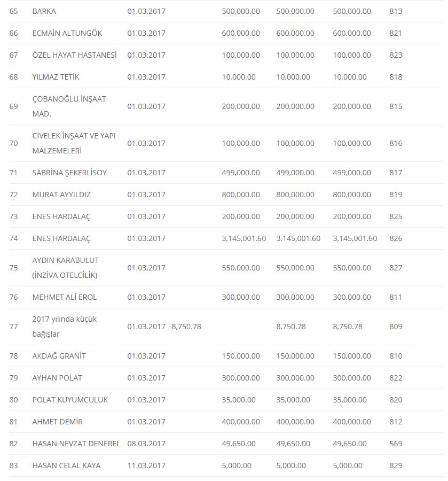This screenshot has width=448, height=481.
Task: Click the BARKA donor name cell
Action: click(x=44, y=11)
